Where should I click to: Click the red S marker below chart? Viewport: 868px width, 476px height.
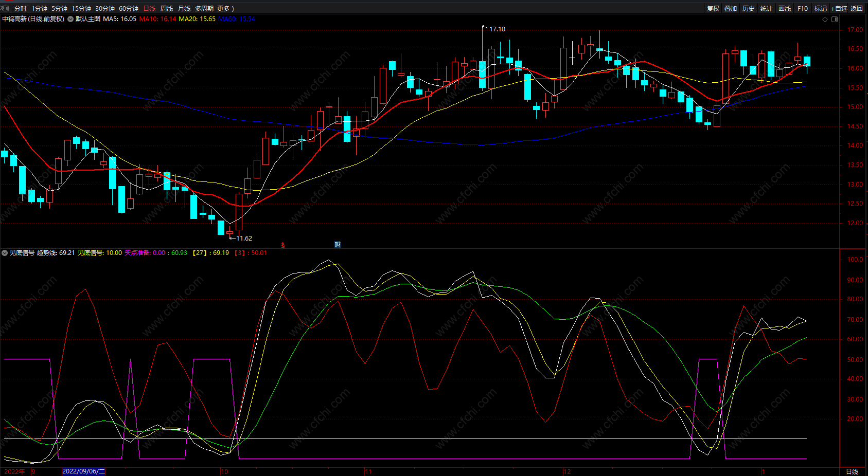point(283,245)
